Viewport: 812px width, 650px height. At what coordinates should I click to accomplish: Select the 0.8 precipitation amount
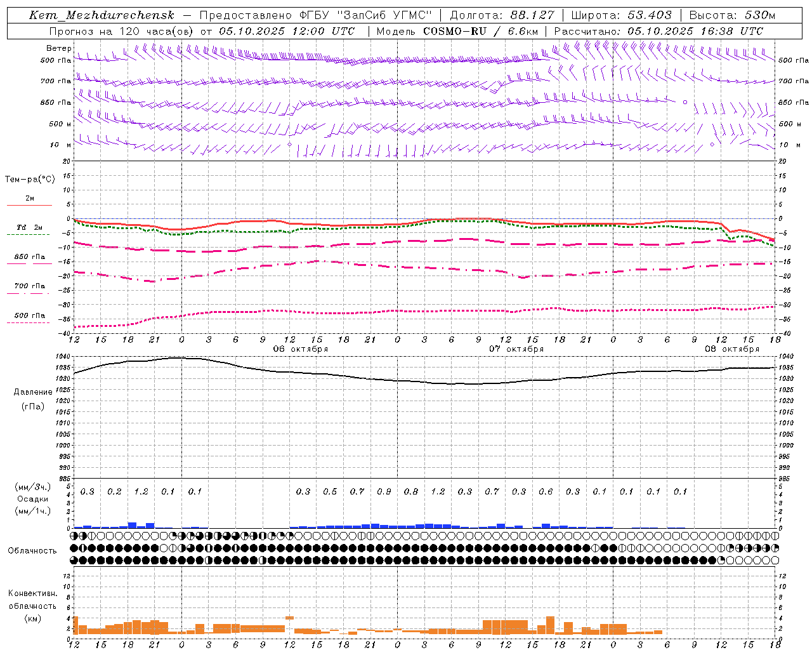pyautogui.click(x=411, y=491)
